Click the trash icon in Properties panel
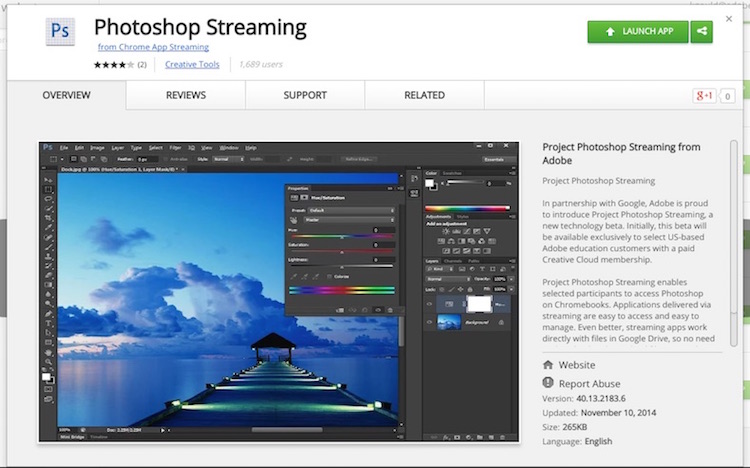This screenshot has width=750, height=468. pos(390,310)
